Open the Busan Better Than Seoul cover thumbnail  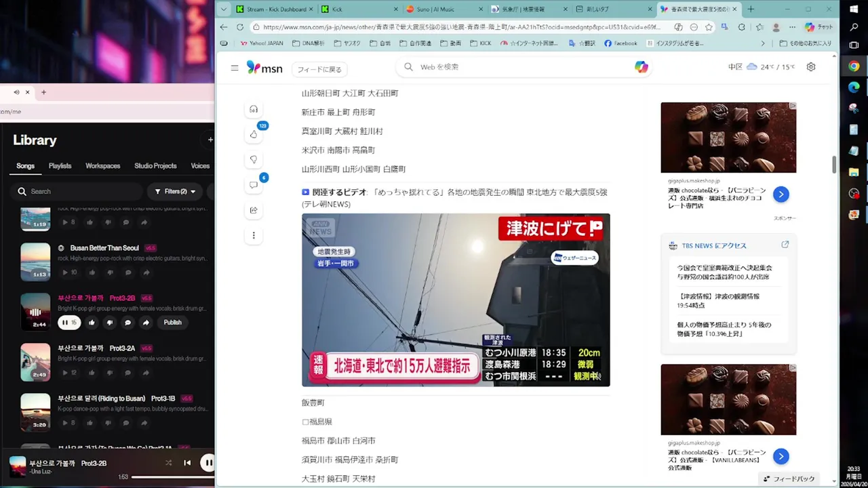(35, 262)
